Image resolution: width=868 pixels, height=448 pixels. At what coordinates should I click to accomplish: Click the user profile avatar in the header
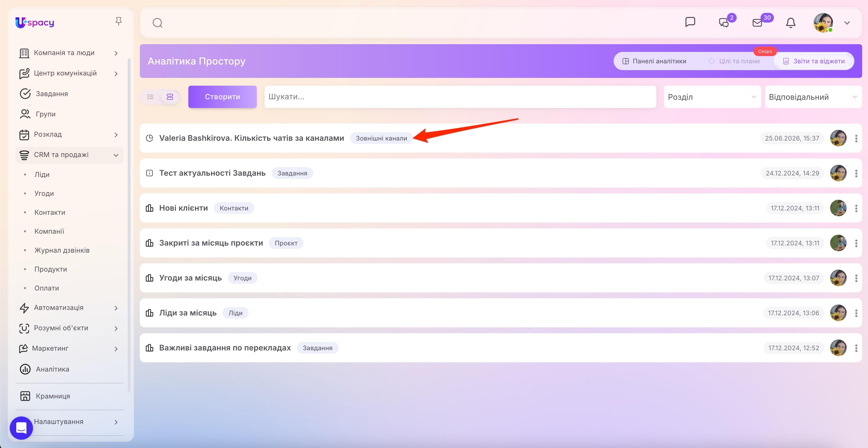823,23
